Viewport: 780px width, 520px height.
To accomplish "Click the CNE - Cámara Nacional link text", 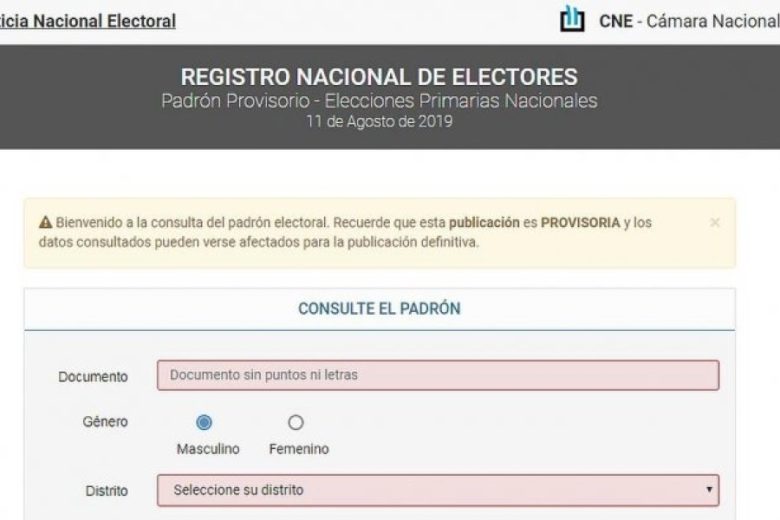I will [689, 21].
